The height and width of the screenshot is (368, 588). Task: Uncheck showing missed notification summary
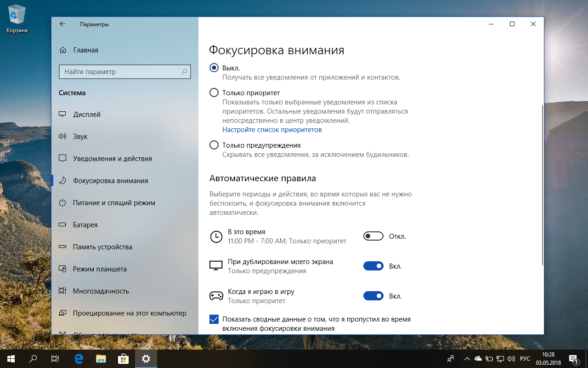pyautogui.click(x=214, y=319)
